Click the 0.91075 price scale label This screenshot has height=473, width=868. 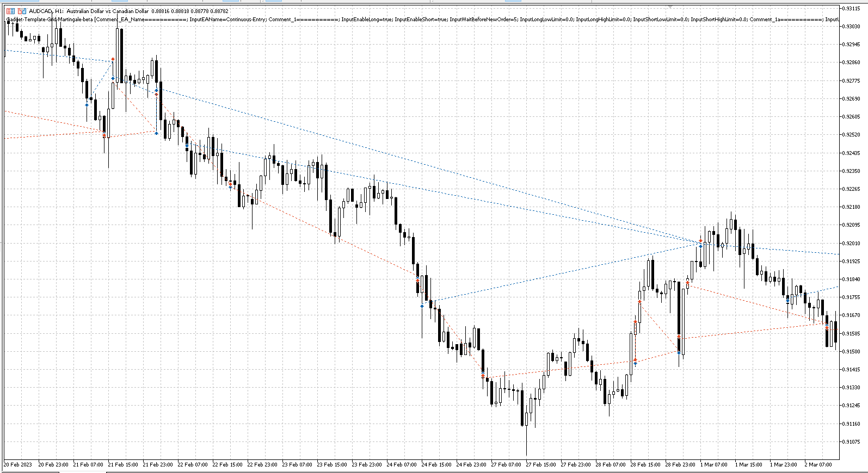851,442
